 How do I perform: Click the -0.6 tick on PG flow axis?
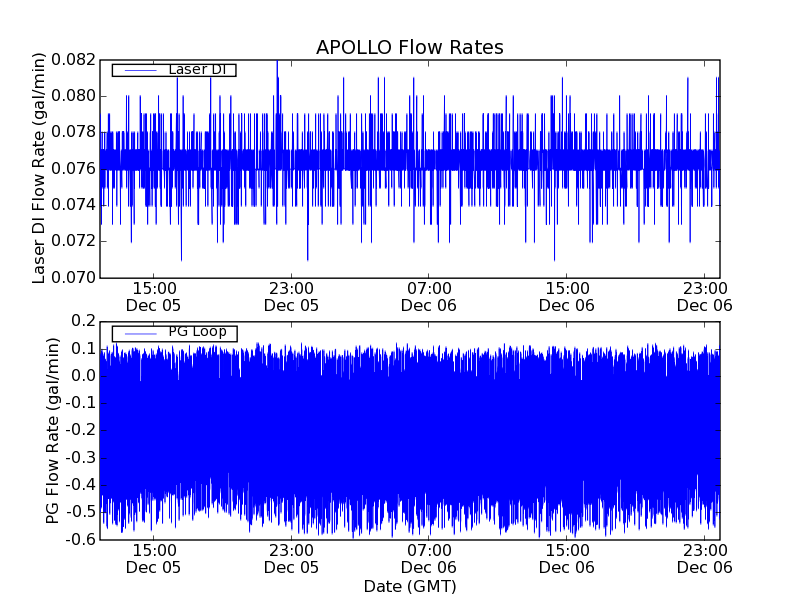point(81,539)
